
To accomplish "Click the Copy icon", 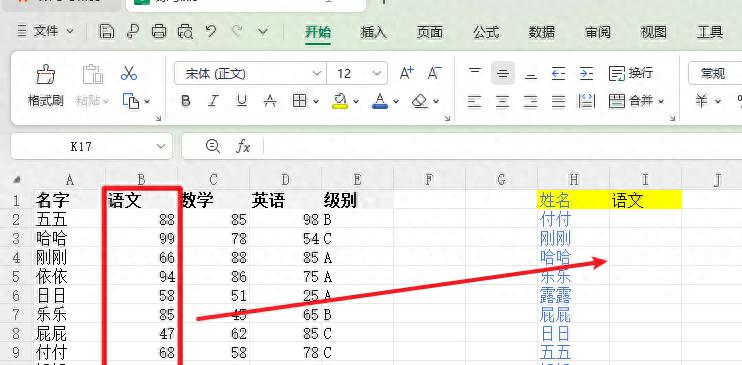I will [131, 101].
